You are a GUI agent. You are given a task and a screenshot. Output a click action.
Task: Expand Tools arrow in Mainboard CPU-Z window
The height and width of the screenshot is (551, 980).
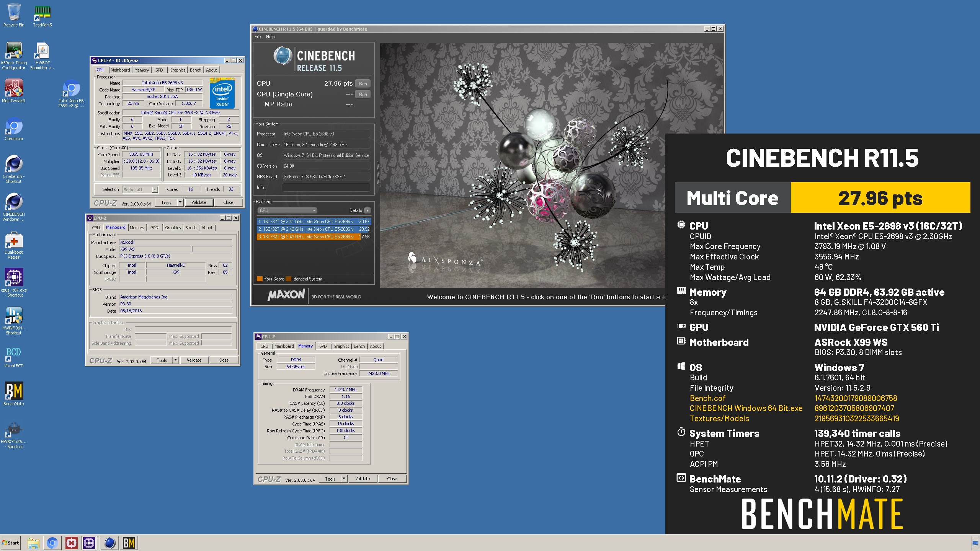pos(175,360)
